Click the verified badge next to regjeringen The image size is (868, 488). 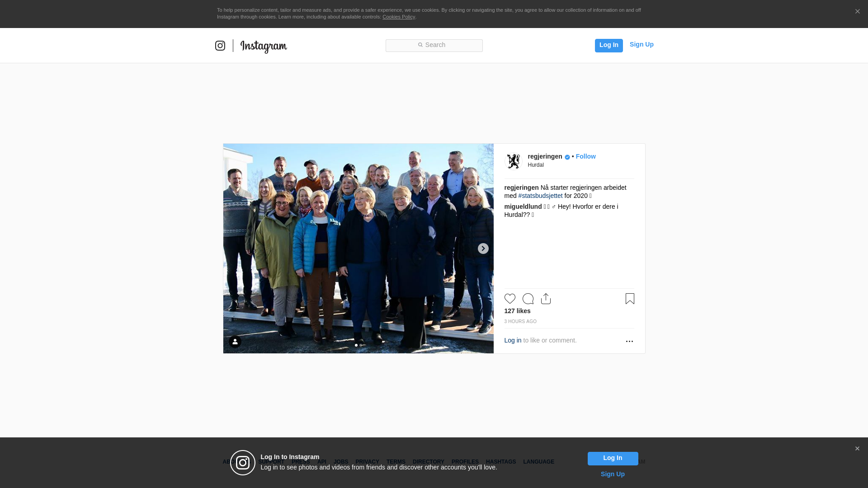click(x=567, y=157)
